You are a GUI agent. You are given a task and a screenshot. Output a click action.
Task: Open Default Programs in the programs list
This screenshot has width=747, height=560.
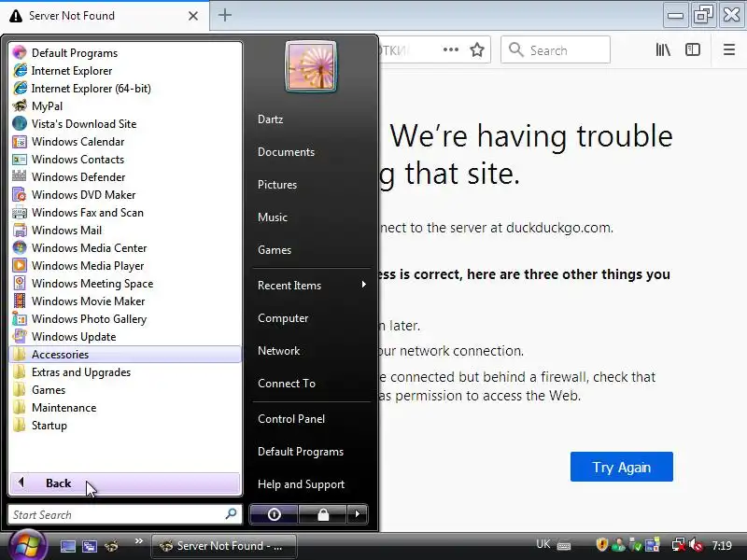(125, 53)
